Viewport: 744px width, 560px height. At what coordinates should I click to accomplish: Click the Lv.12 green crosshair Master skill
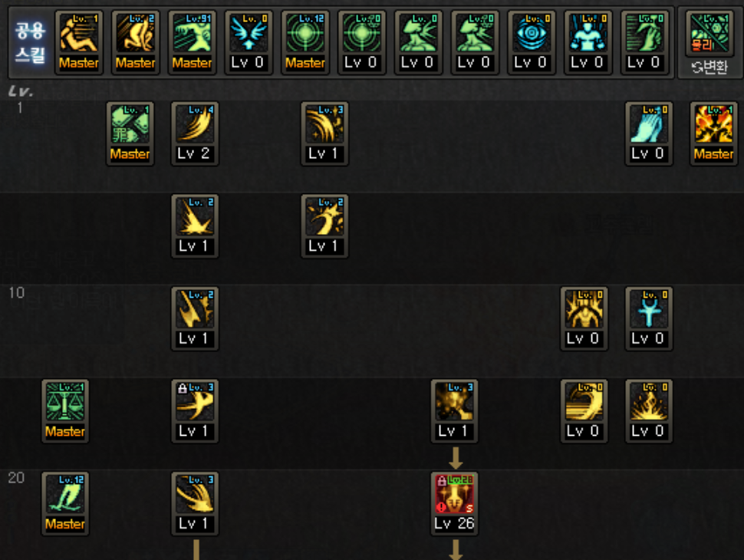pyautogui.click(x=305, y=43)
